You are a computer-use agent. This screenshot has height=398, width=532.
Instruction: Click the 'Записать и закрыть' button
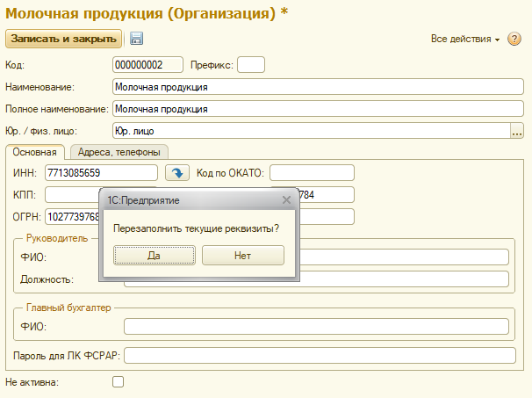click(63, 39)
